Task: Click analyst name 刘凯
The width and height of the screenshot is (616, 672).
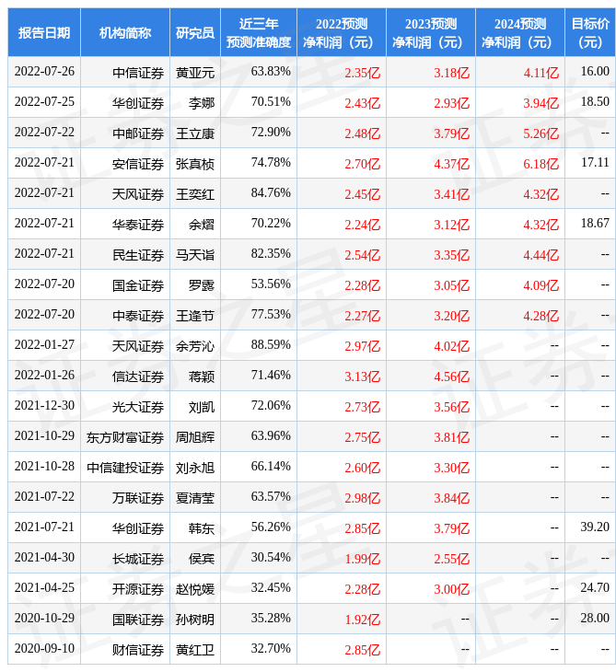Action: coord(202,407)
